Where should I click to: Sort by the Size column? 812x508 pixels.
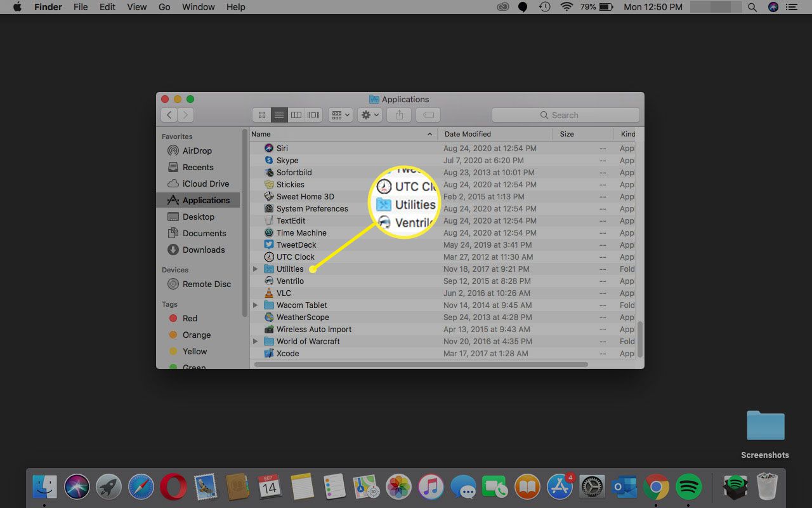click(583, 134)
